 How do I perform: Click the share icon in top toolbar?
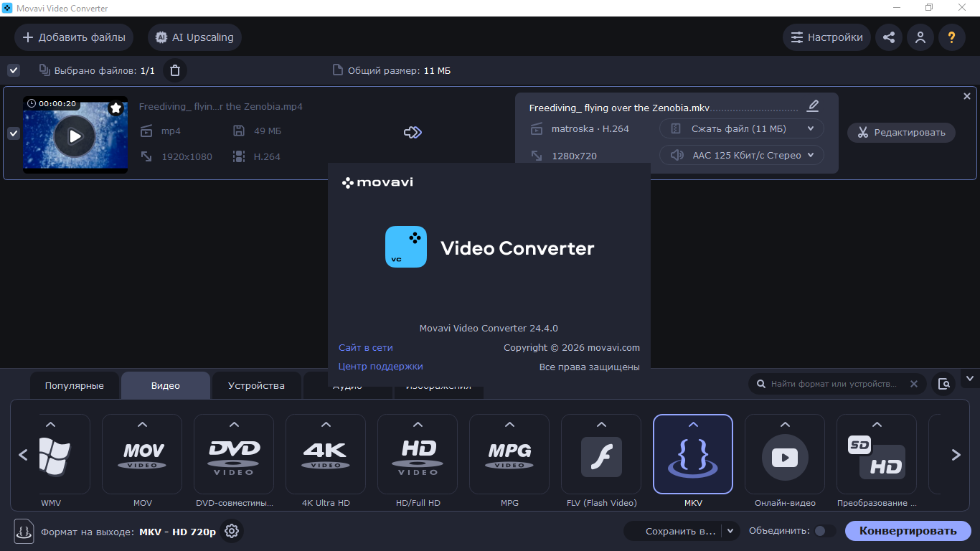tap(889, 37)
